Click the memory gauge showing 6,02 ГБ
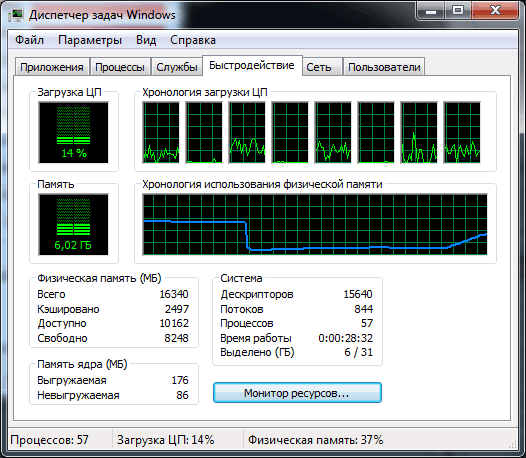Screen dimensions: 526x458 pos(73,224)
